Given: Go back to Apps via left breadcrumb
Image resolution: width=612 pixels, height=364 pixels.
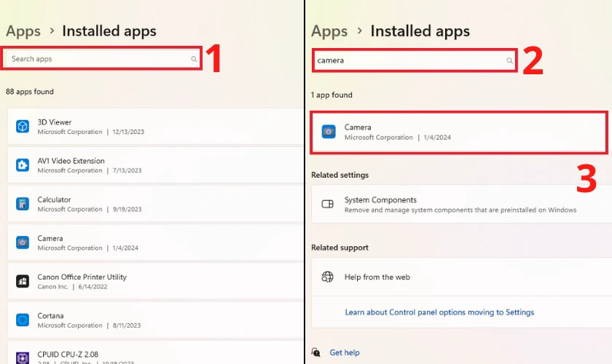Looking at the screenshot, I should [x=23, y=31].
